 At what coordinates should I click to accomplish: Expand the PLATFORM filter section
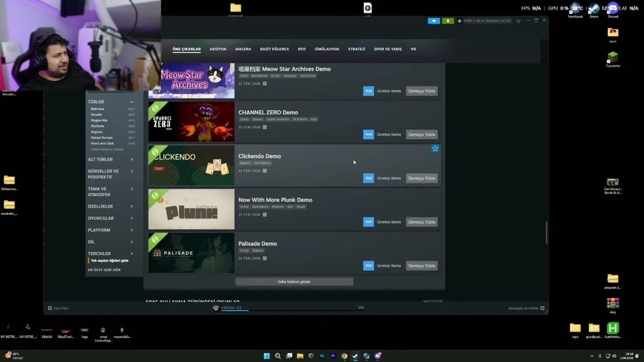[x=132, y=230]
